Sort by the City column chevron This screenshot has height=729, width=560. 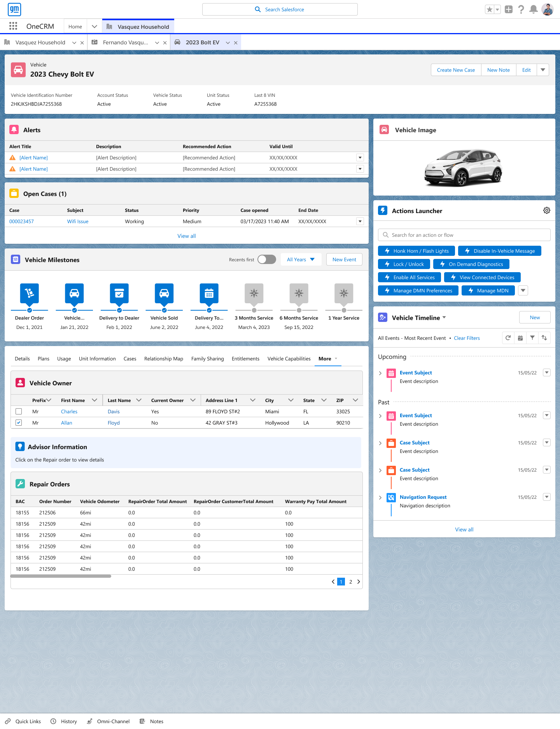pyautogui.click(x=291, y=400)
